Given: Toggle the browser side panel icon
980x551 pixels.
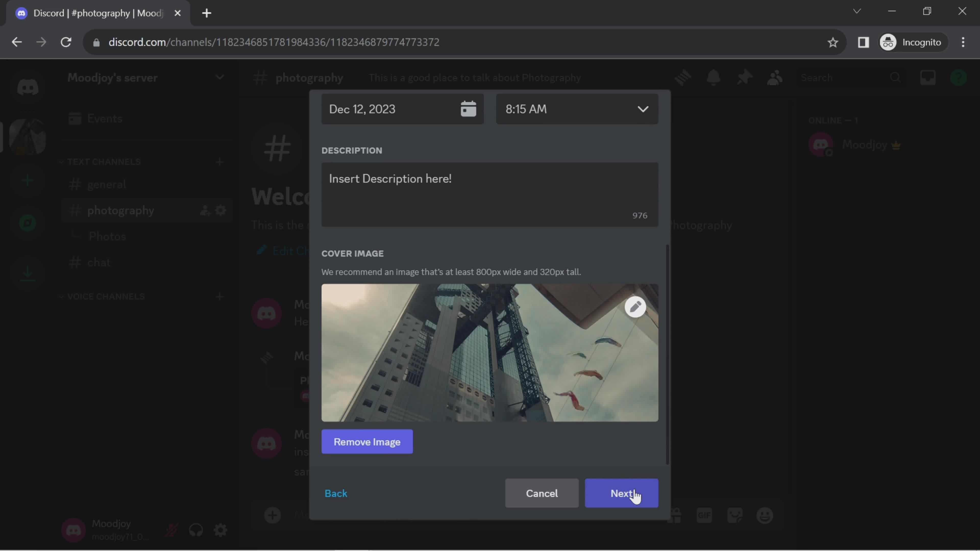Looking at the screenshot, I should click(863, 42).
